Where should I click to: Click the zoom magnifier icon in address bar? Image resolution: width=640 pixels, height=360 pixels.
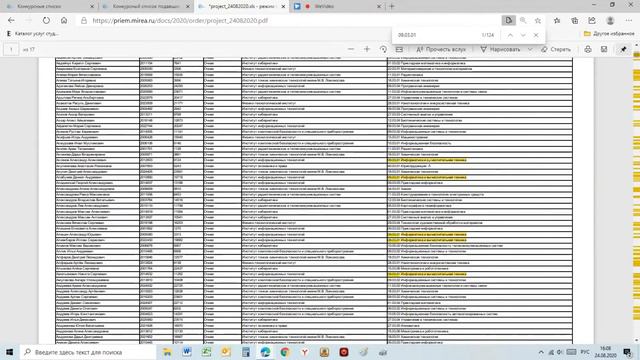(523, 20)
